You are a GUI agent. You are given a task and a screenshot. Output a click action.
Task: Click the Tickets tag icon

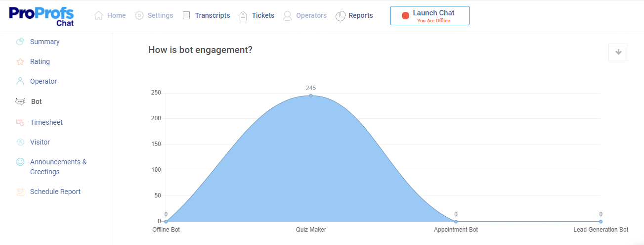[x=243, y=16]
